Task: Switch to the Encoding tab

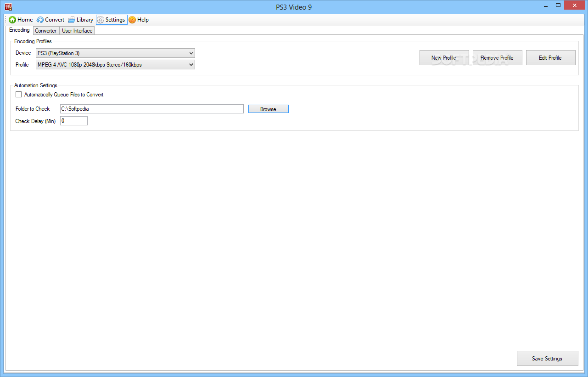Action: point(19,30)
